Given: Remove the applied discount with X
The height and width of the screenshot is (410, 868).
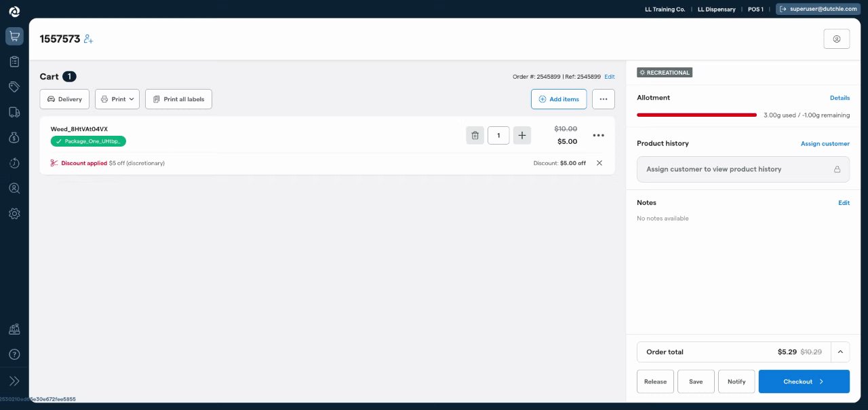Looking at the screenshot, I should click(599, 163).
